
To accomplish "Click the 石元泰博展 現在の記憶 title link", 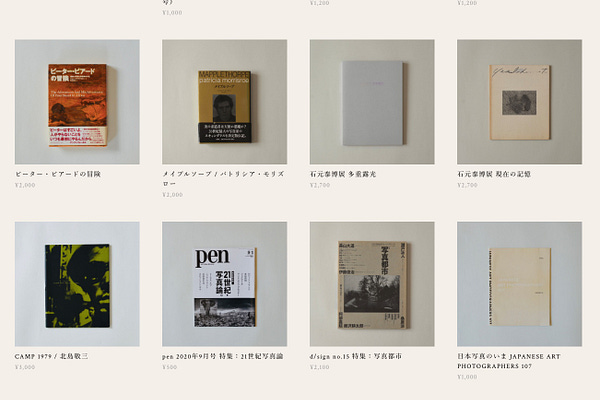I will pos(494,174).
